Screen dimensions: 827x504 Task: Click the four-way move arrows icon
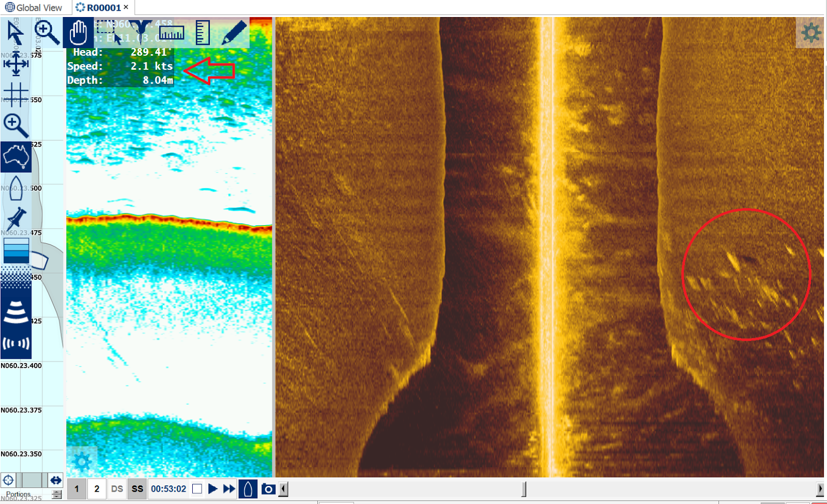pos(16,64)
